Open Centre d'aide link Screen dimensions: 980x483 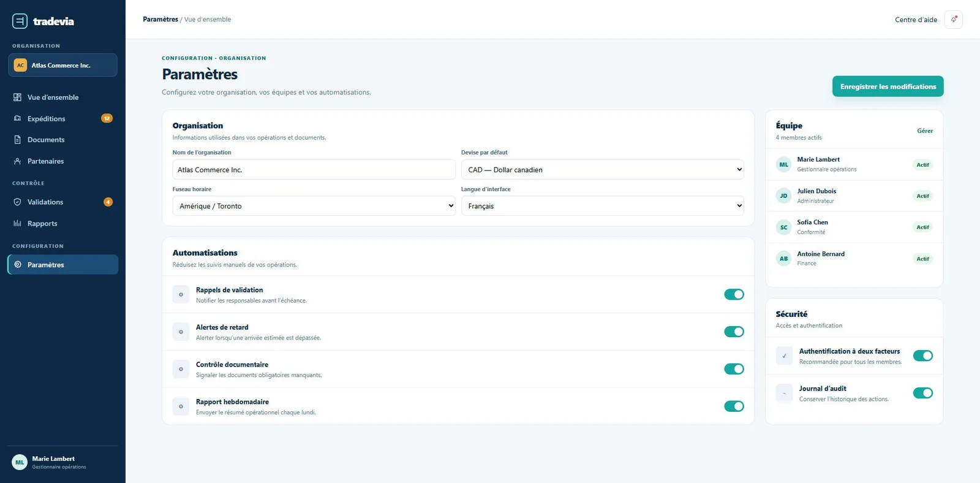[x=916, y=20]
